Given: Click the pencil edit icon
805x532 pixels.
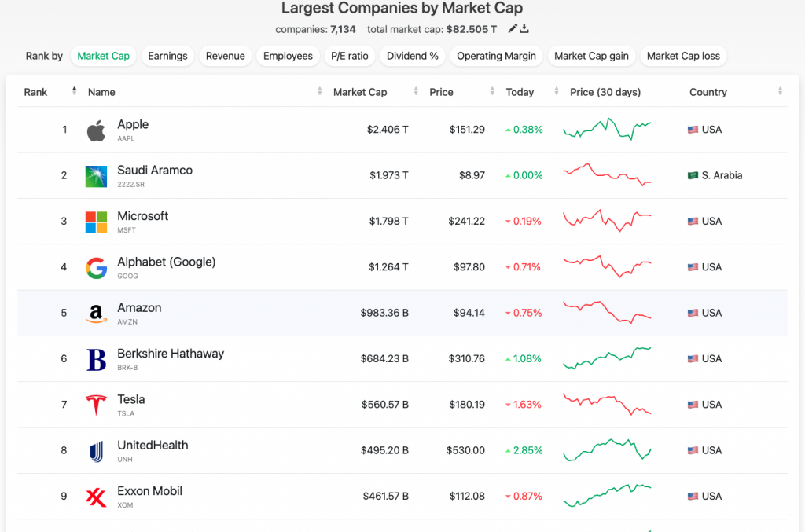Looking at the screenshot, I should pyautogui.click(x=513, y=29).
